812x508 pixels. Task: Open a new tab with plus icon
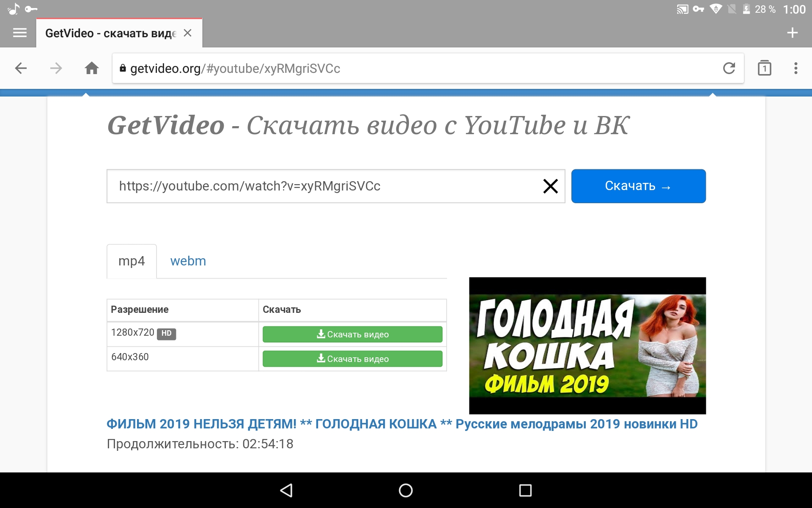click(793, 33)
